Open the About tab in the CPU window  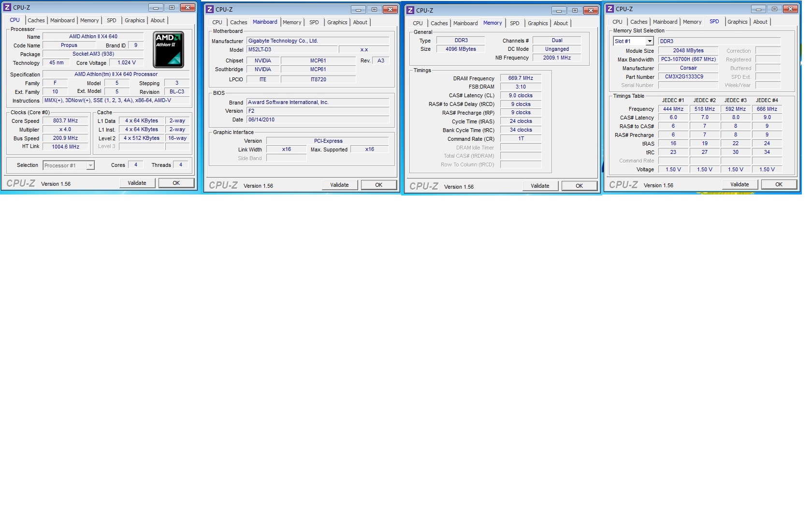point(158,20)
